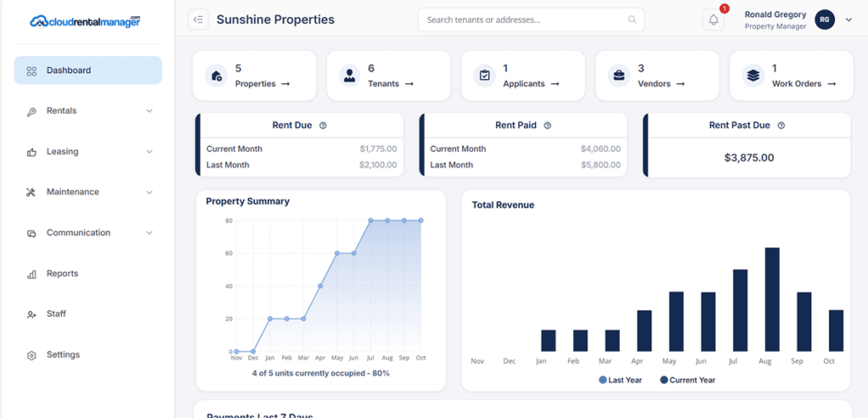This screenshot has width=868, height=418.
Task: Click the Communication chat icon
Action: tap(31, 233)
